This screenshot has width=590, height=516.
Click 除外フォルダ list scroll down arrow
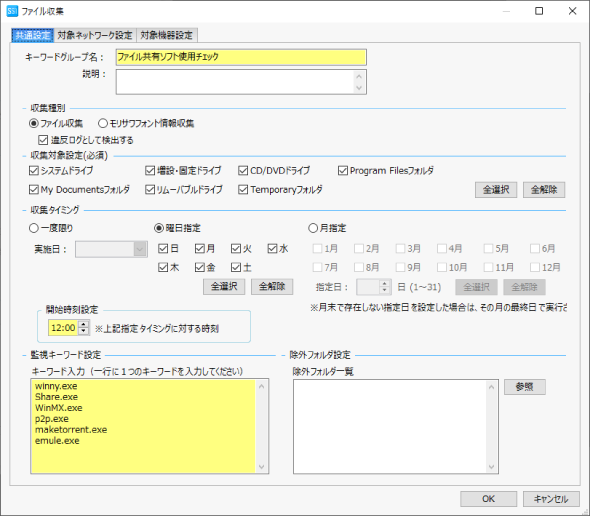pos(491,467)
